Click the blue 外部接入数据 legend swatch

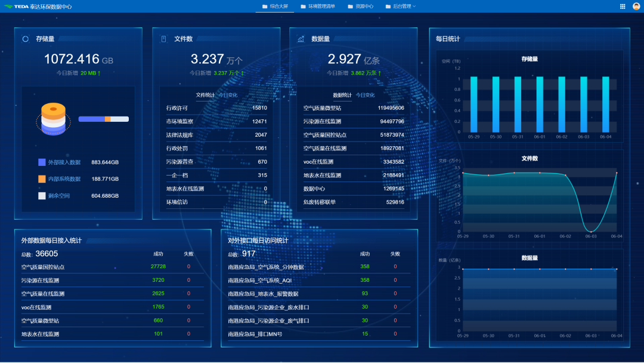tap(42, 162)
